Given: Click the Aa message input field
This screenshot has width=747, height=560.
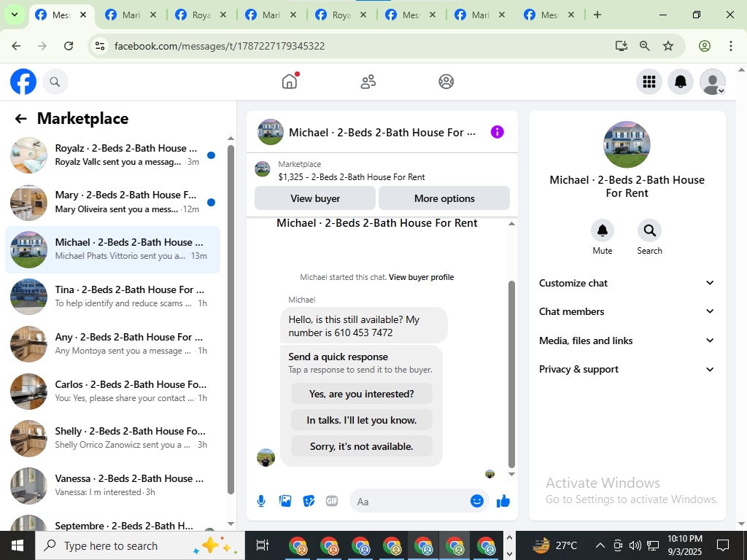Looking at the screenshot, I should (411, 502).
